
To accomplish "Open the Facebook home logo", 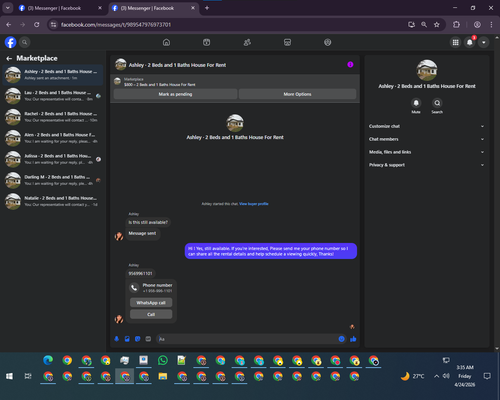I will point(10,42).
